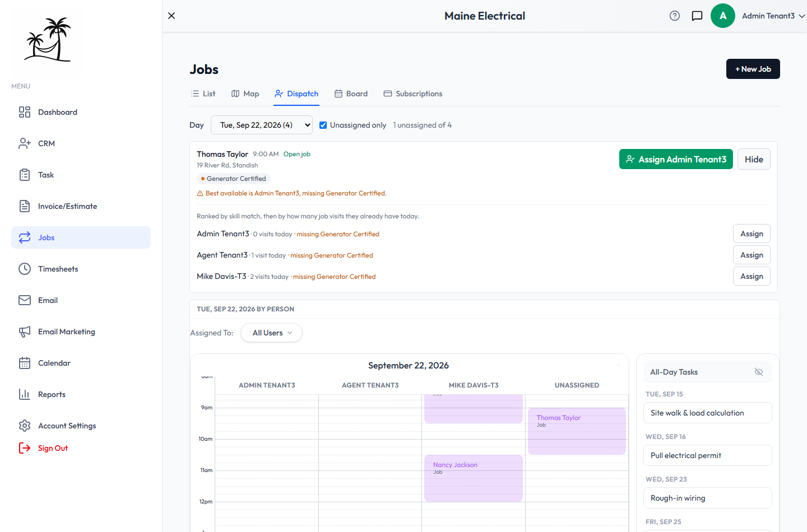
Task: Open the chat message icon
Action: [x=697, y=16]
